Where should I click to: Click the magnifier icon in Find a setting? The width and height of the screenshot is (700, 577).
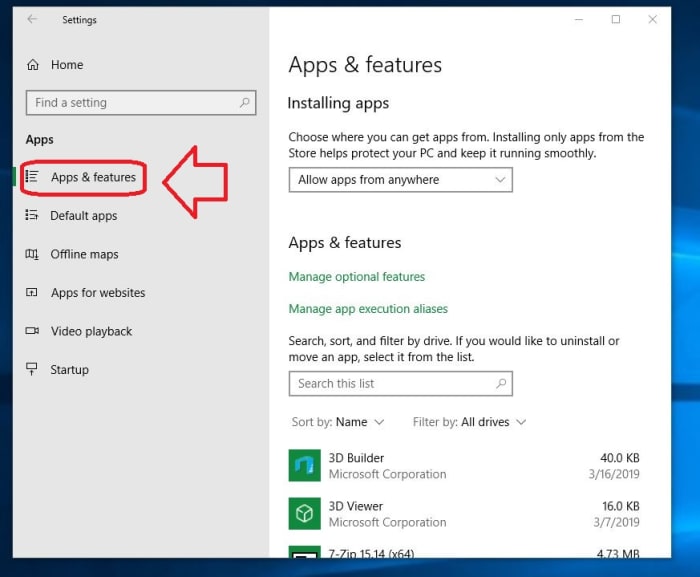coord(244,103)
